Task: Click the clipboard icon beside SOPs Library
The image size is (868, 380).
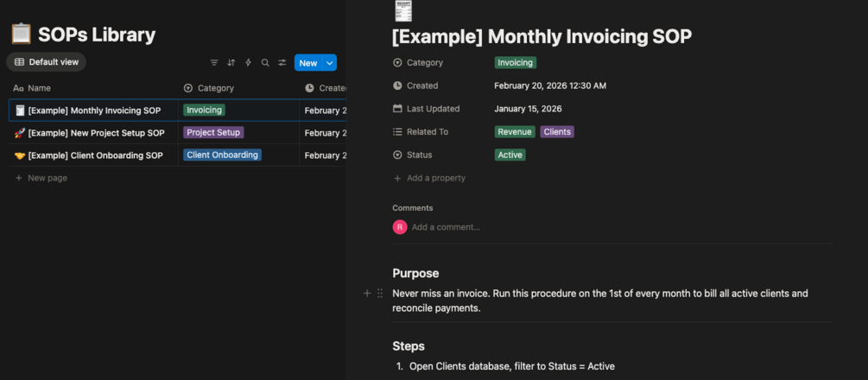Action: 21,35
